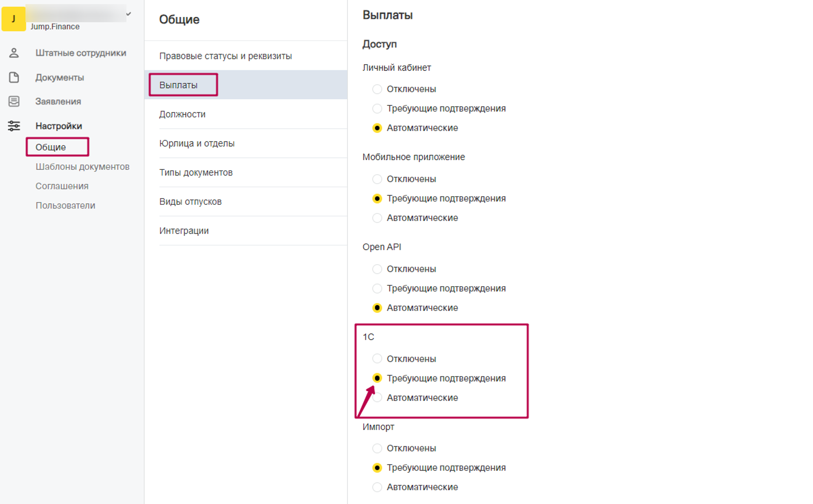Go to the Должности section

[x=182, y=114]
